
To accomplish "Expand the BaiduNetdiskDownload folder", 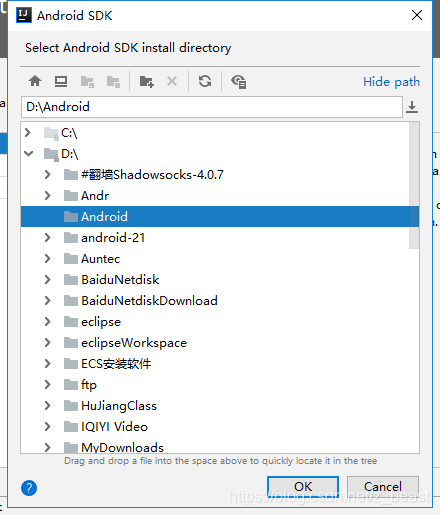I will (48, 300).
